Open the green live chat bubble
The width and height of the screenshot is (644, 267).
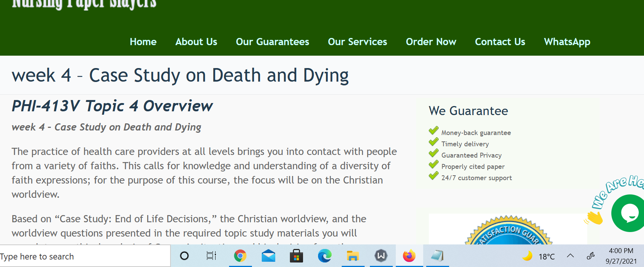click(629, 213)
